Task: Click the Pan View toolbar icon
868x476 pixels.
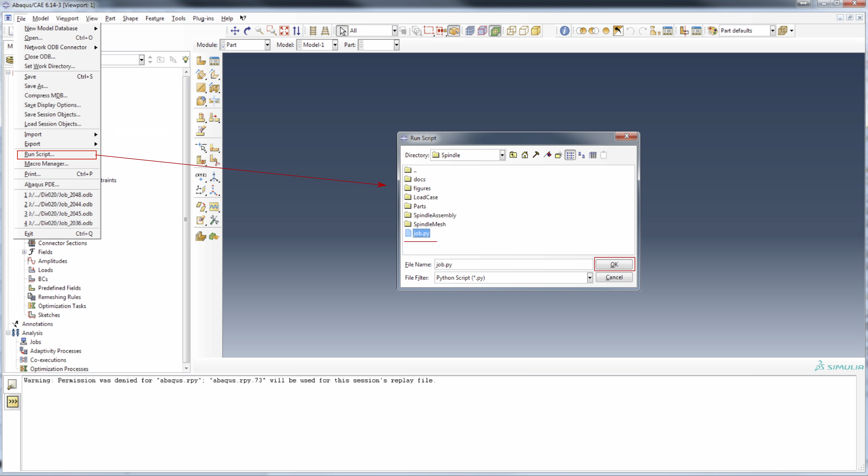Action: [235, 31]
